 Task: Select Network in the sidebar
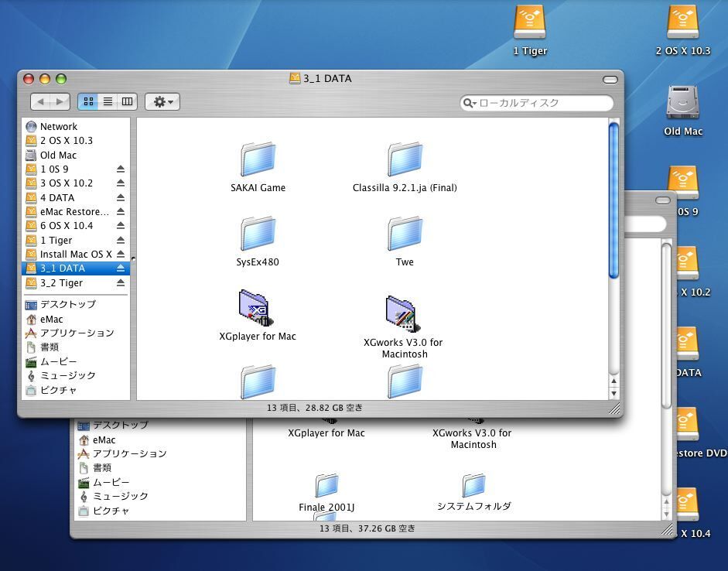coord(58,126)
